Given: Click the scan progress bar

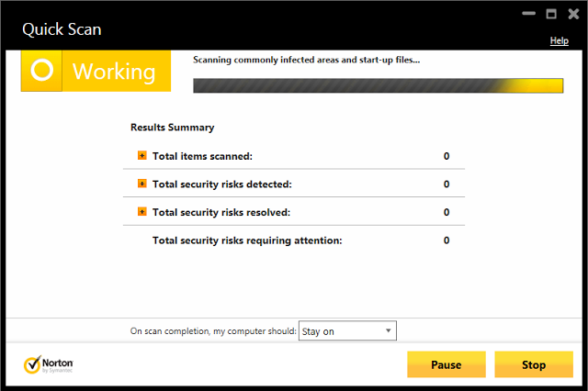Looking at the screenshot, I should [377, 85].
